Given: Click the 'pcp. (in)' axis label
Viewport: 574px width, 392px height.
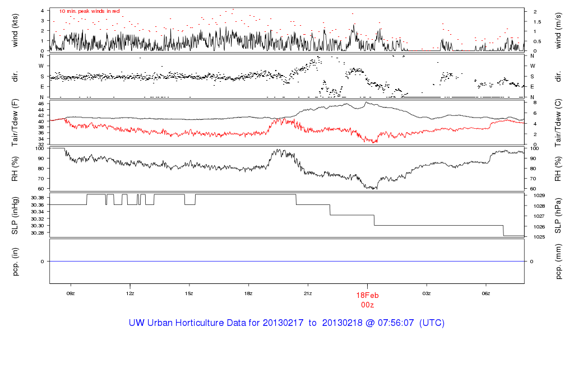Looking at the screenshot, I should [x=15, y=262].
